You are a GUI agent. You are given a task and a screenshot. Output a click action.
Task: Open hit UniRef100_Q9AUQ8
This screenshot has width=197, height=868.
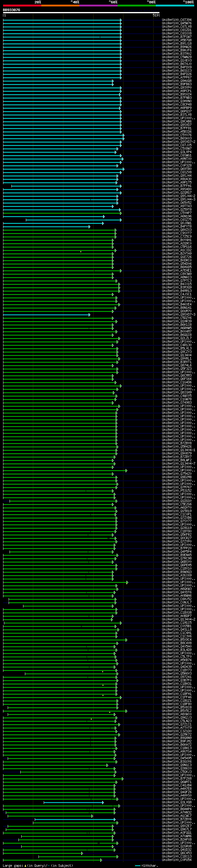click(177, 81)
